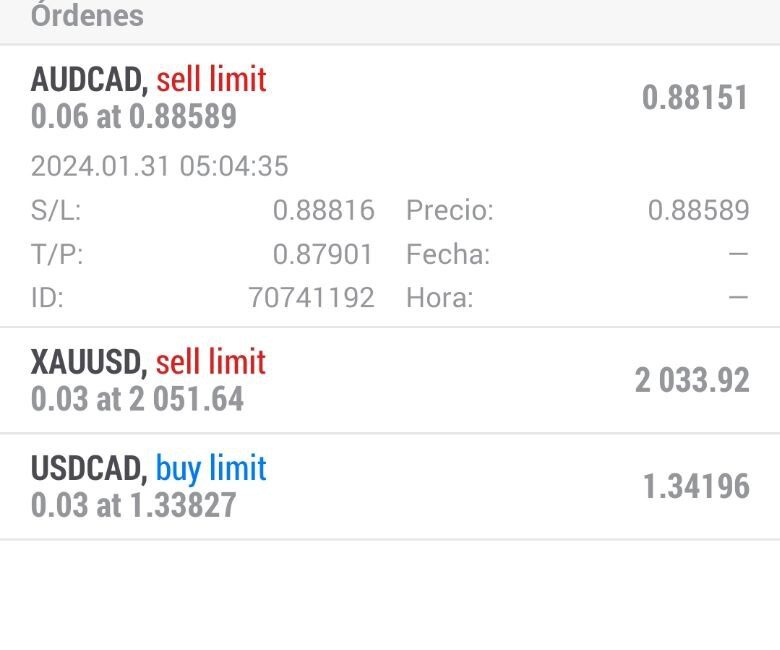This screenshot has height=650, width=780.
Task: Tap the Precio value 0.88589
Action: click(698, 211)
